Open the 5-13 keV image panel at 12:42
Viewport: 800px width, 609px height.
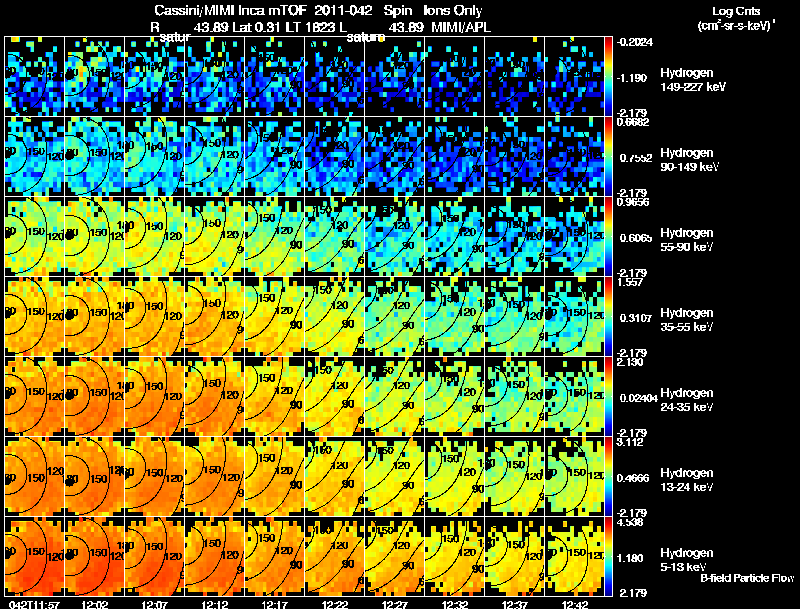pyautogui.click(x=574, y=557)
